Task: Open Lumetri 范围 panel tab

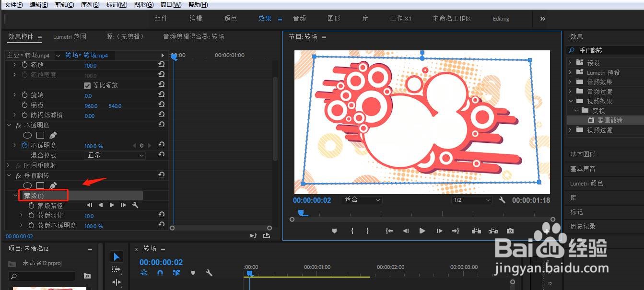Action: coord(70,36)
